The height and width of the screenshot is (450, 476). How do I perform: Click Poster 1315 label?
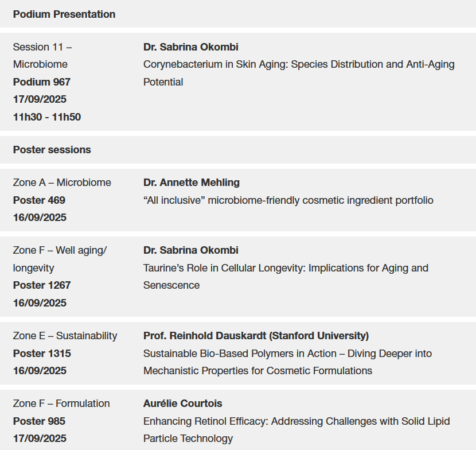click(42, 354)
